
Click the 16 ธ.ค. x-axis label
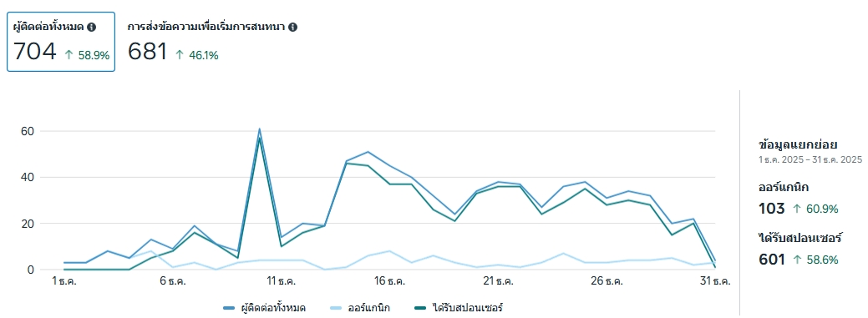[389, 281]
